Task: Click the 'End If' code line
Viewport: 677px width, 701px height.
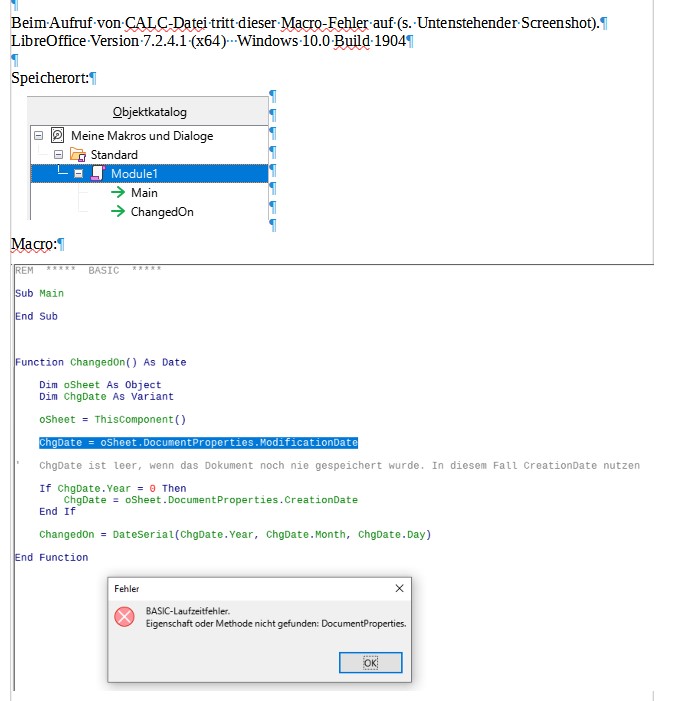Action: [x=57, y=511]
